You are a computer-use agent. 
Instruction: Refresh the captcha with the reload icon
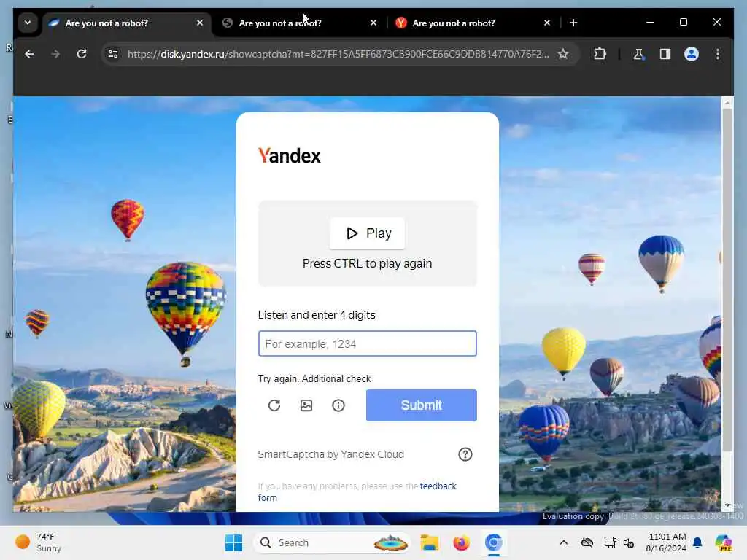tap(274, 405)
